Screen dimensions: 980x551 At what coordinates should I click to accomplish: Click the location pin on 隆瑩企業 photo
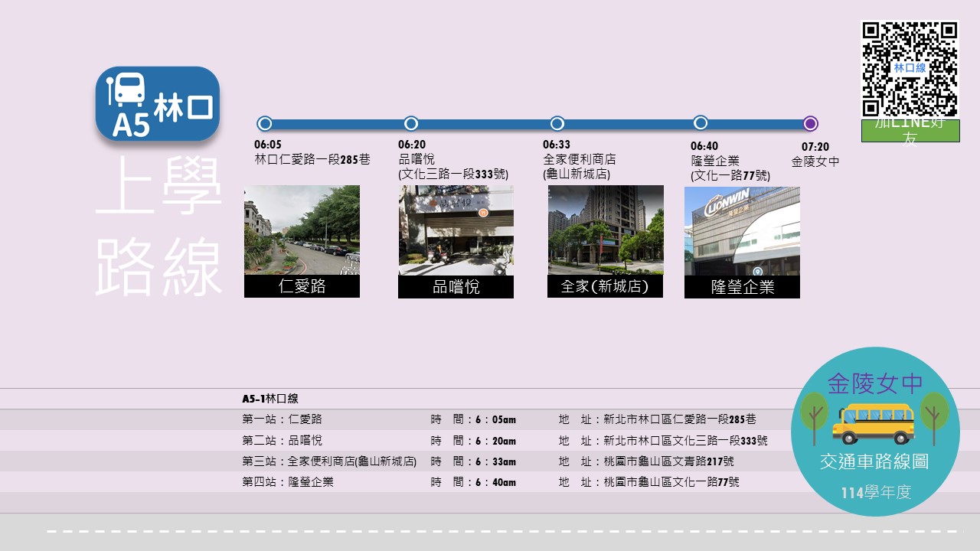759,269
